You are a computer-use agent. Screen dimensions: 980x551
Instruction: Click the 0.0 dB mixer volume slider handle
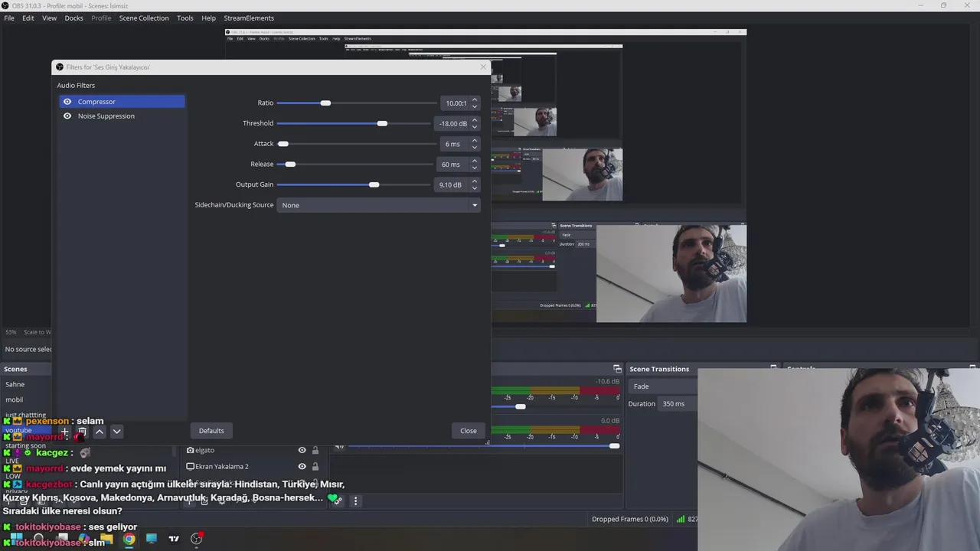pos(614,446)
